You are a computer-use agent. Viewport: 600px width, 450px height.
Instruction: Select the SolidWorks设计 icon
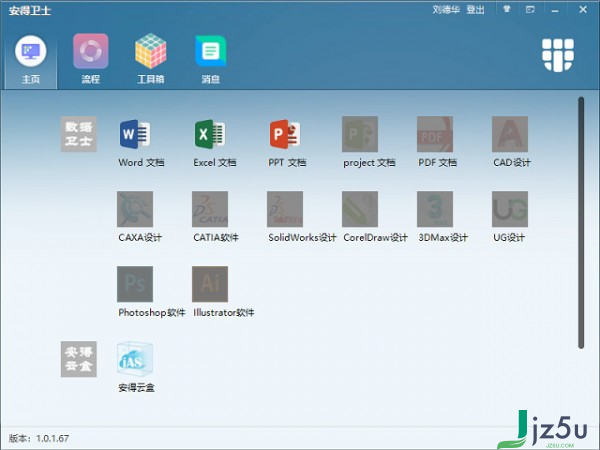click(285, 209)
